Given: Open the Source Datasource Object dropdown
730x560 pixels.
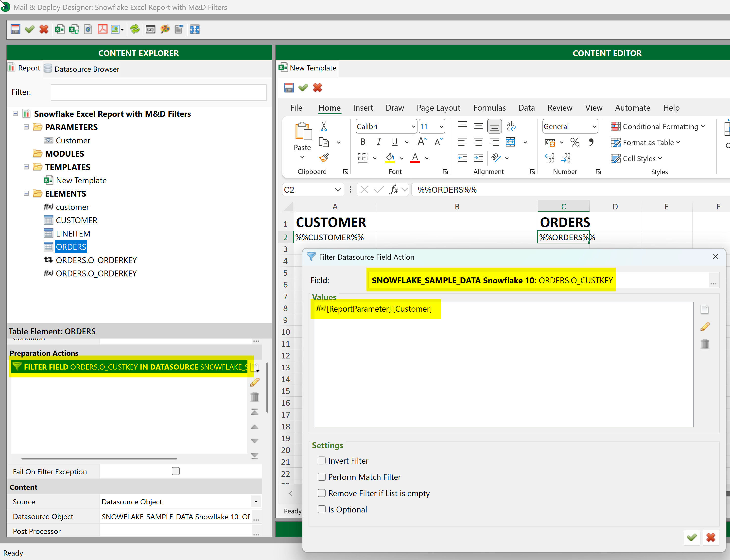Looking at the screenshot, I should (256, 502).
